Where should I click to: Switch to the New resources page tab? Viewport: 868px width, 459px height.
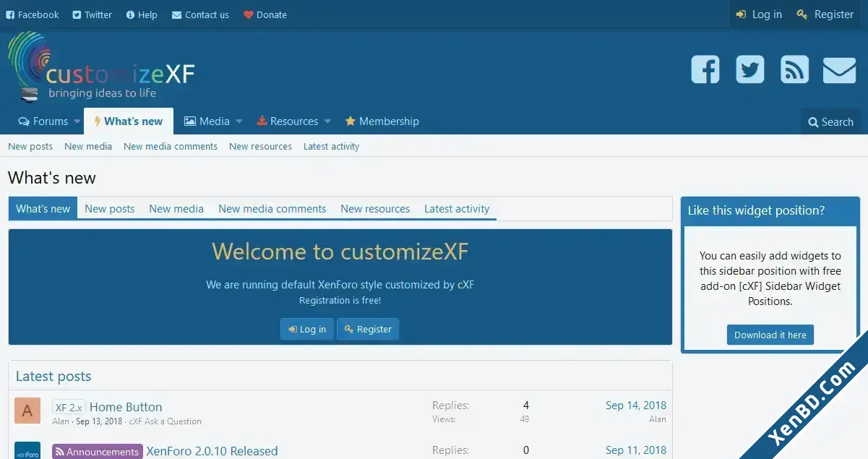375,209
